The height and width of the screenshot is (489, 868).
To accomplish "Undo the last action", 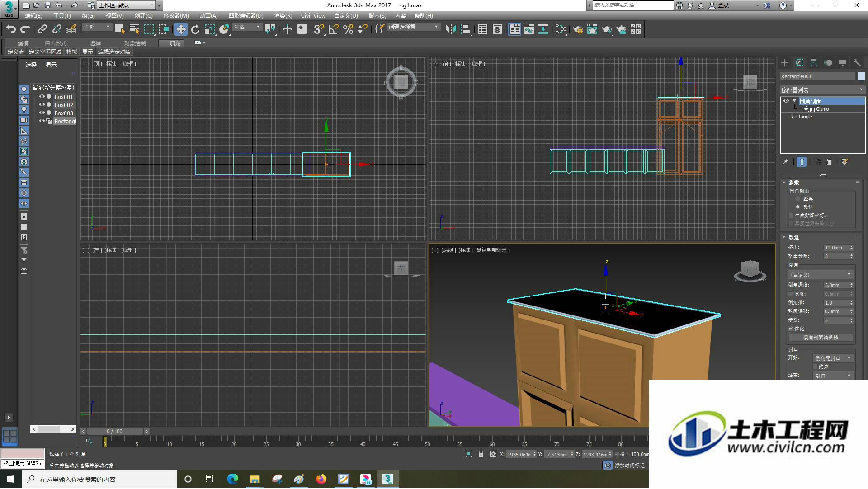I will point(11,29).
